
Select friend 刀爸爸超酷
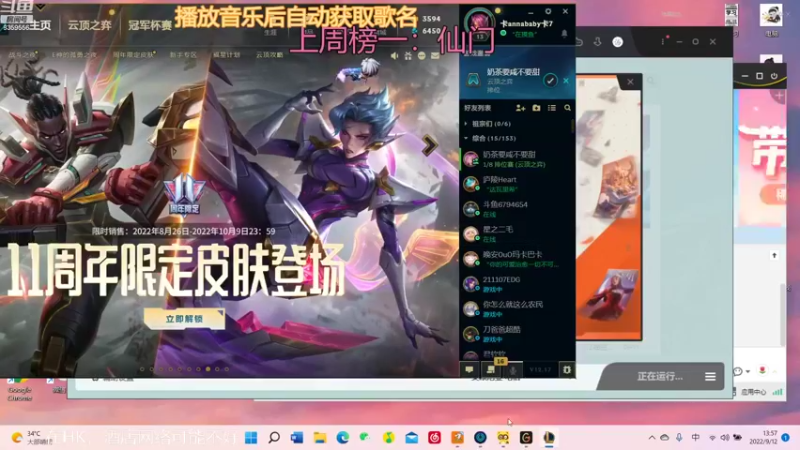515,334
